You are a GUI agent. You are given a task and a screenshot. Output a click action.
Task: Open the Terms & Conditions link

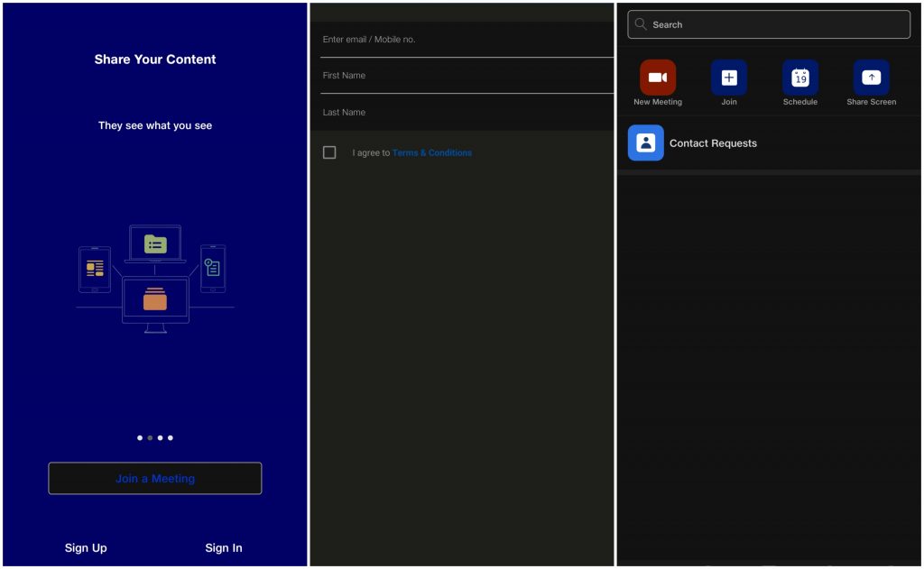click(432, 152)
